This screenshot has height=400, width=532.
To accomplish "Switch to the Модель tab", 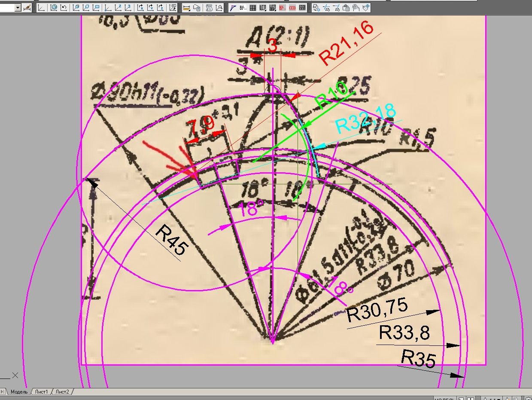I will pos(19,392).
